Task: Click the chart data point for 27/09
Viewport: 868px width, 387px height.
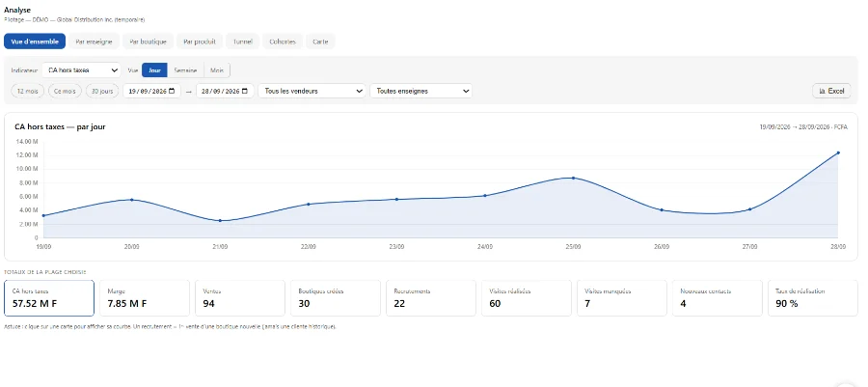Action: point(749,209)
